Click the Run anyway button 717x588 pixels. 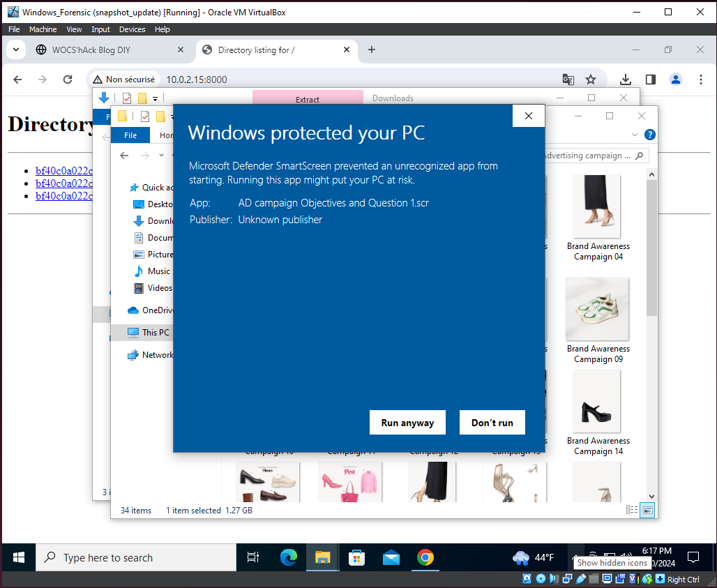click(x=407, y=423)
